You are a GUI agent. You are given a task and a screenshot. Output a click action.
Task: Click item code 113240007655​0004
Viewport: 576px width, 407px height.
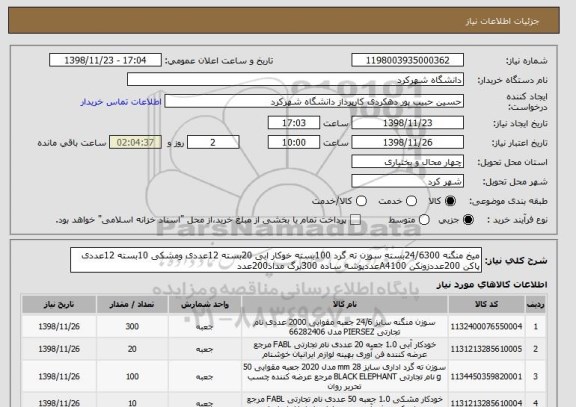[x=486, y=326]
